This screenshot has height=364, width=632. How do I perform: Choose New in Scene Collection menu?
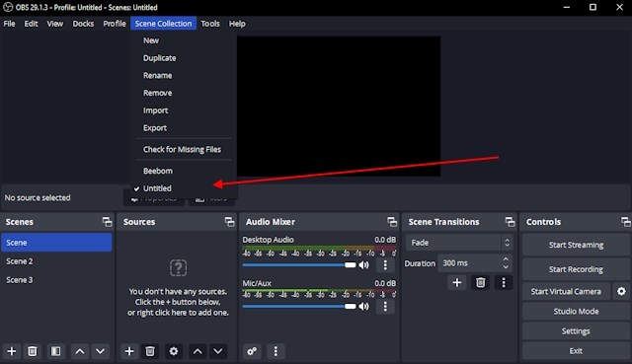[x=184, y=40]
